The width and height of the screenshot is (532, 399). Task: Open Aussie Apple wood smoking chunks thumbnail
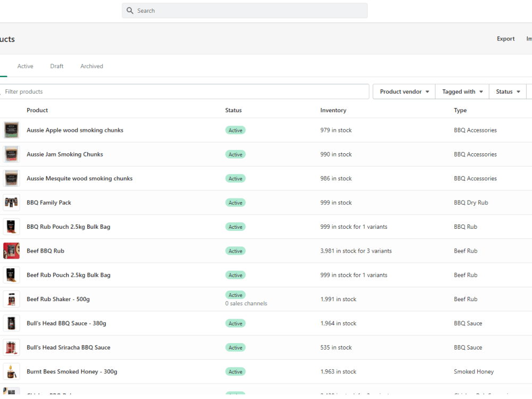[12, 130]
